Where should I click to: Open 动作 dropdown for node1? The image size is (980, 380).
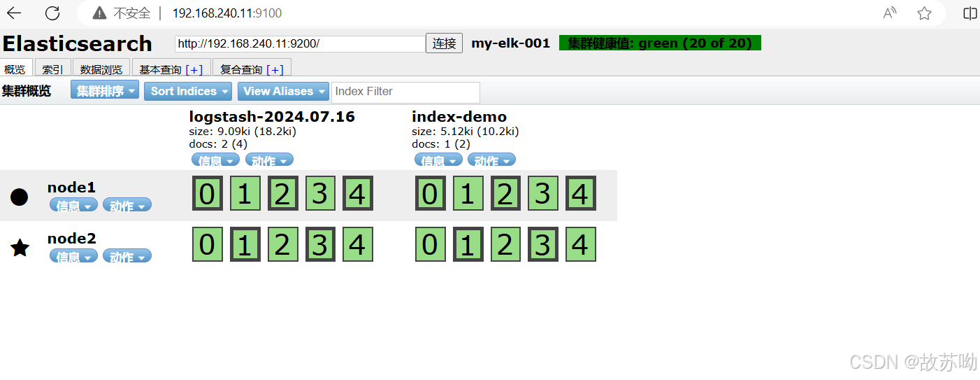coord(127,205)
